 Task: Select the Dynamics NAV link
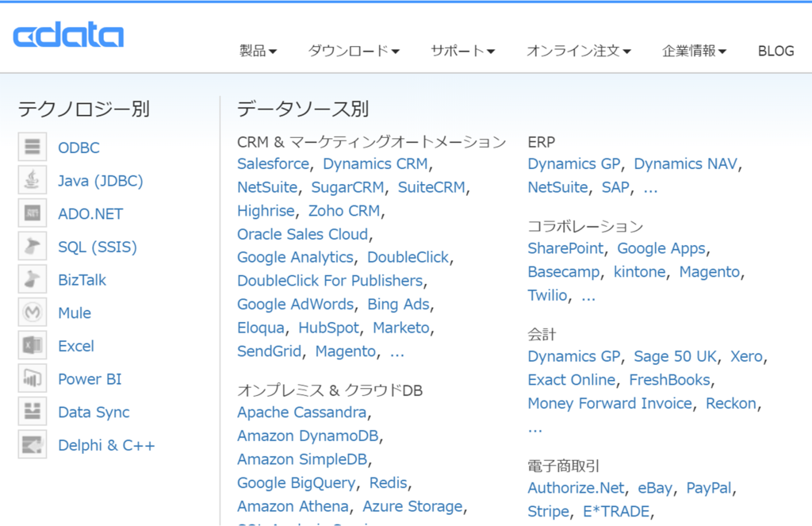[686, 163]
